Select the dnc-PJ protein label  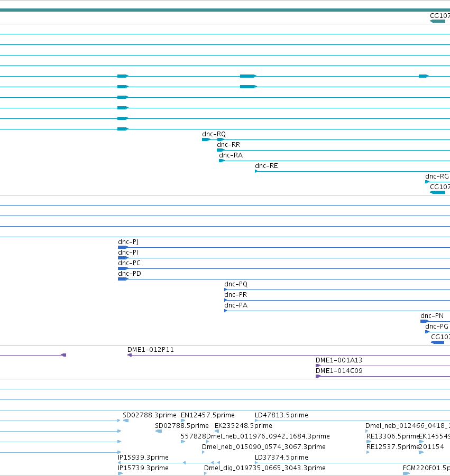click(x=128, y=242)
